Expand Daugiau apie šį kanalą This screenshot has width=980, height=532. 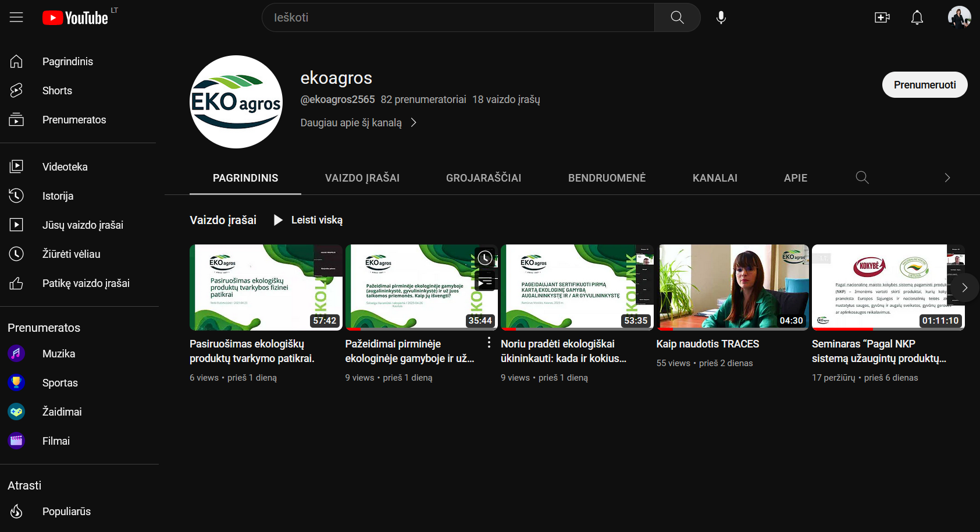point(358,123)
